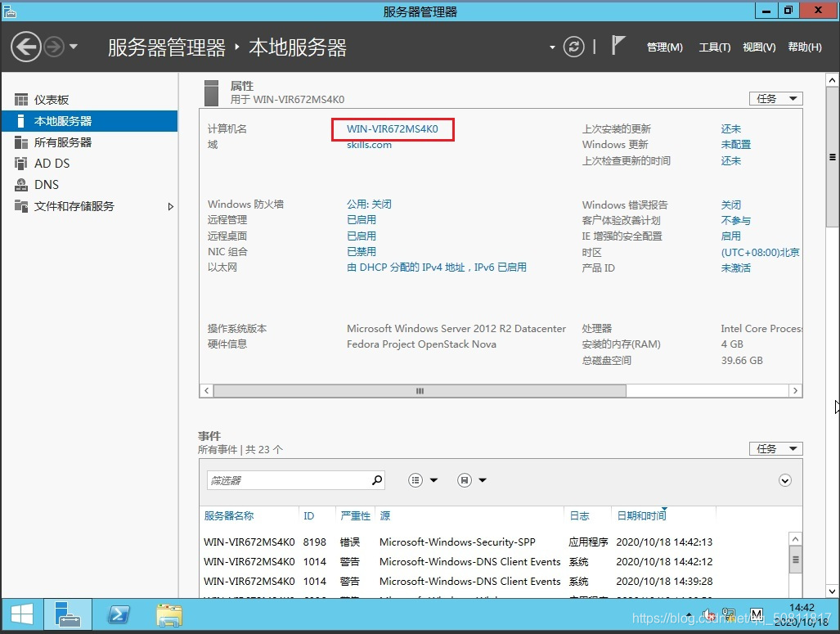The height and width of the screenshot is (634, 840).
Task: Sort events by 日志 column
Action: coord(579,515)
